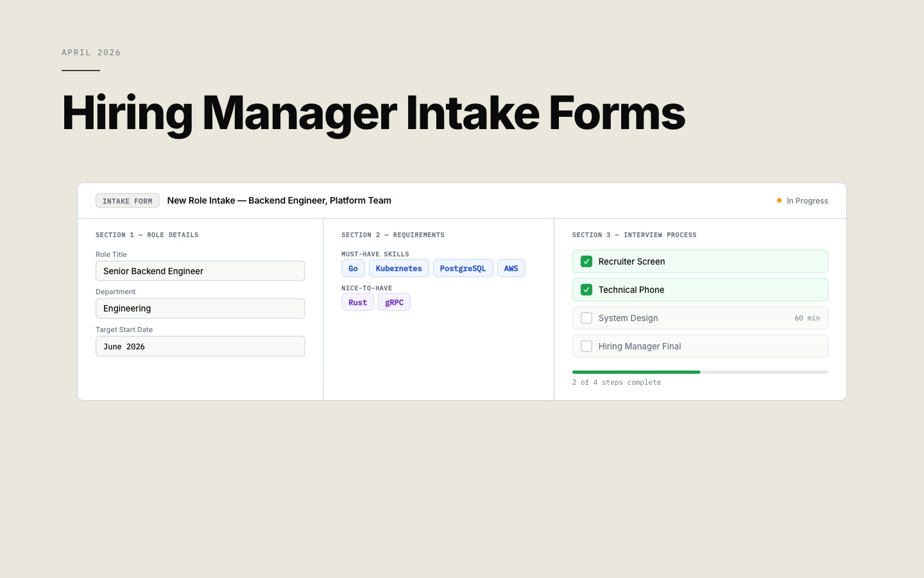Click the orange In Progress status dot
Screen dimensions: 924x578
point(779,200)
